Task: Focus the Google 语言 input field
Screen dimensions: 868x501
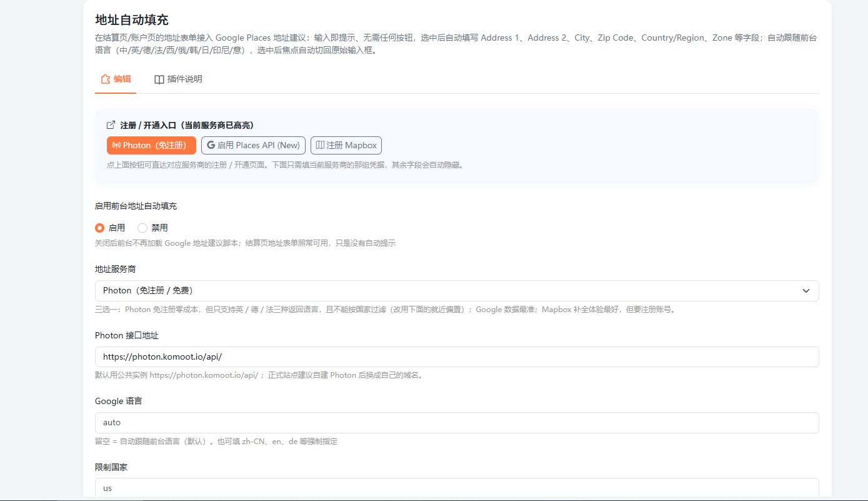Action: point(457,423)
